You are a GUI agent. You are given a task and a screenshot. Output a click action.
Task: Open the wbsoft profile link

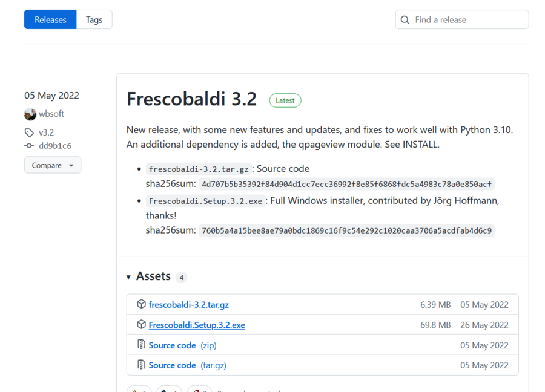(50, 114)
